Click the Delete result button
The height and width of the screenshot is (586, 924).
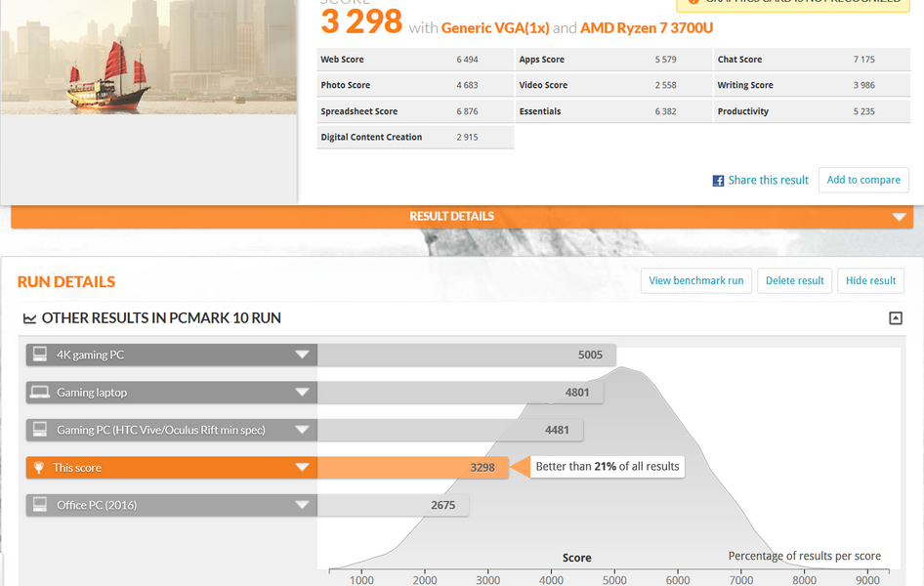794,280
